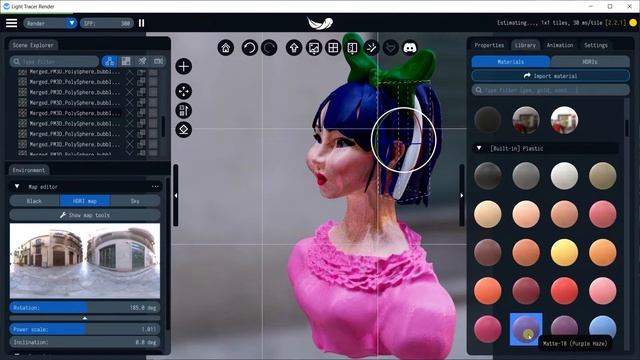Save the rendered image icon

click(313, 48)
